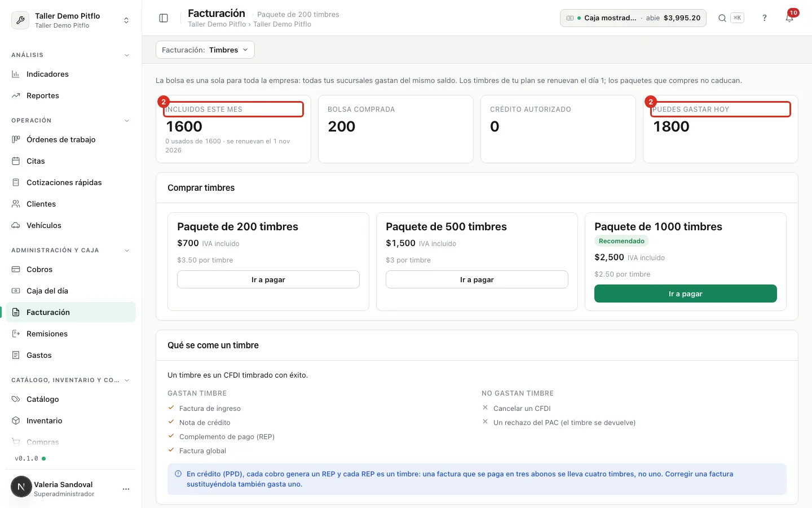Pay for the Paquete de 500 timbres
Viewport: 812px width, 508px height.
[477, 279]
